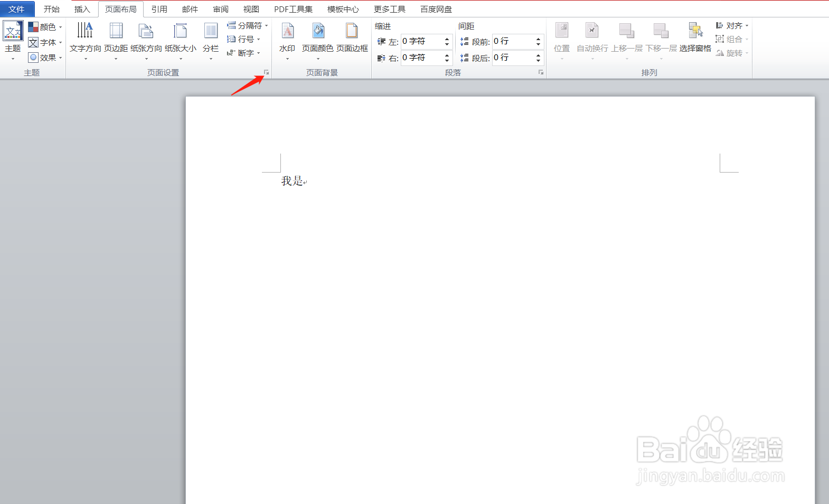
Task: Decrease 段前 spacing with down arrow
Action: point(539,44)
